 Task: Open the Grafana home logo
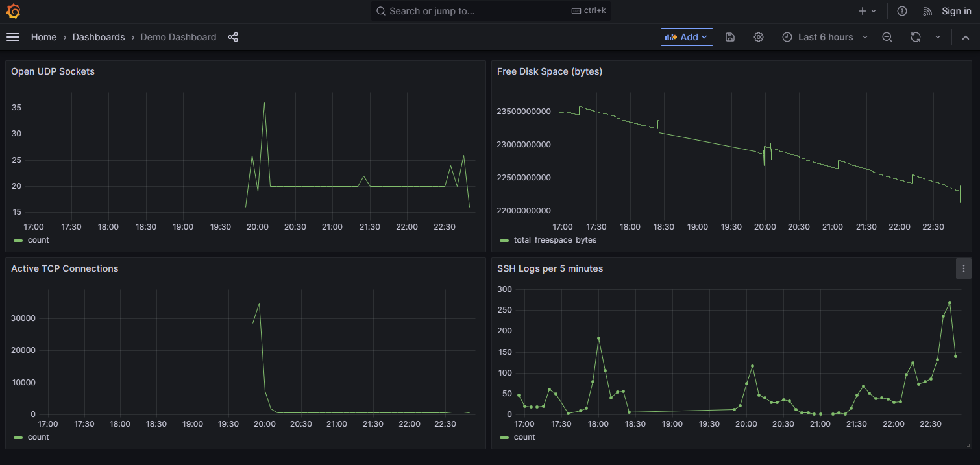pos(13,11)
